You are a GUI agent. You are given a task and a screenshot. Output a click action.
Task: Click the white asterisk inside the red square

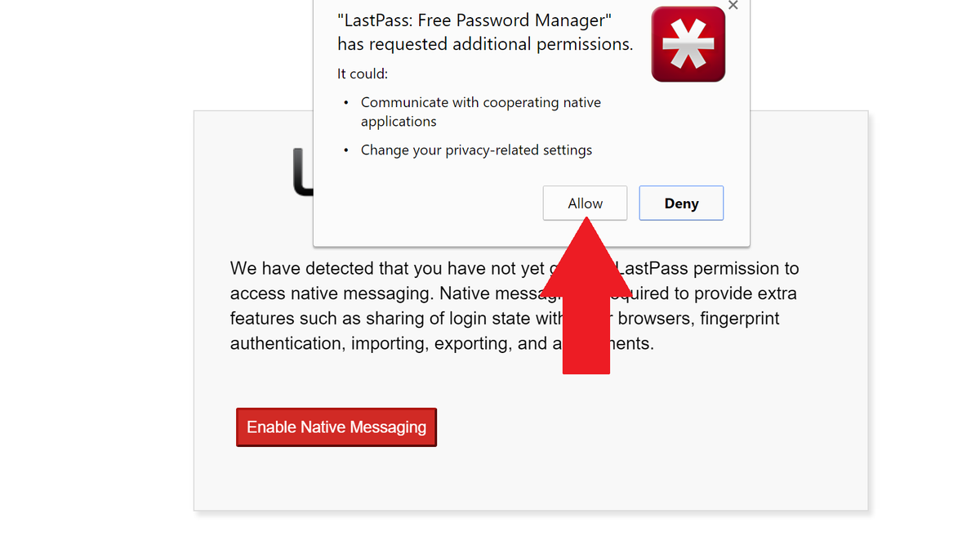(688, 44)
